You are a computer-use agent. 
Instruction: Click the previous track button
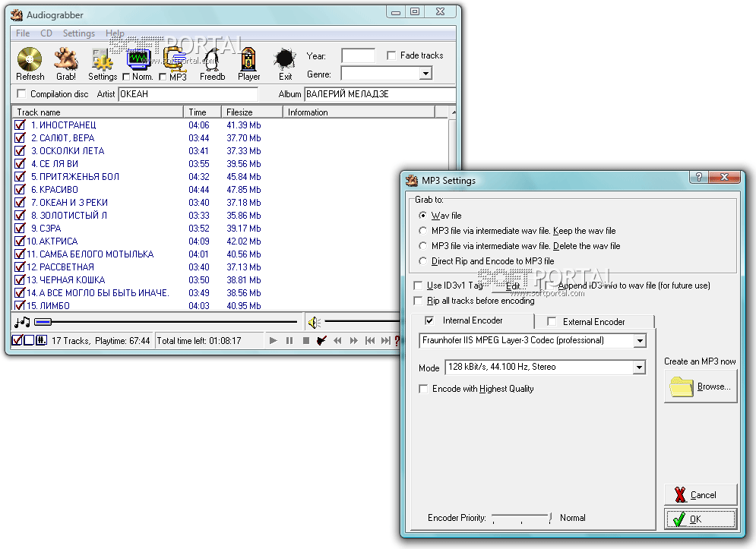[370, 341]
